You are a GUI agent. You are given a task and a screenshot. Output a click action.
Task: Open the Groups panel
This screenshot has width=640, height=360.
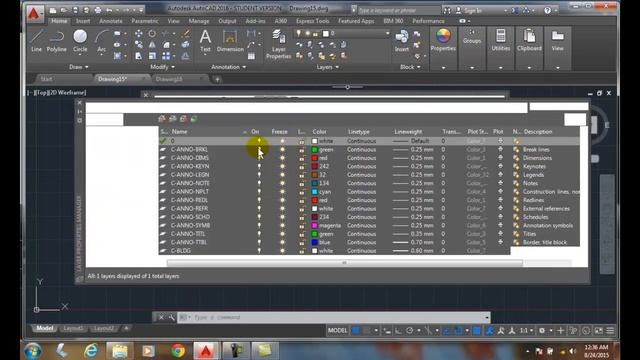472,37
